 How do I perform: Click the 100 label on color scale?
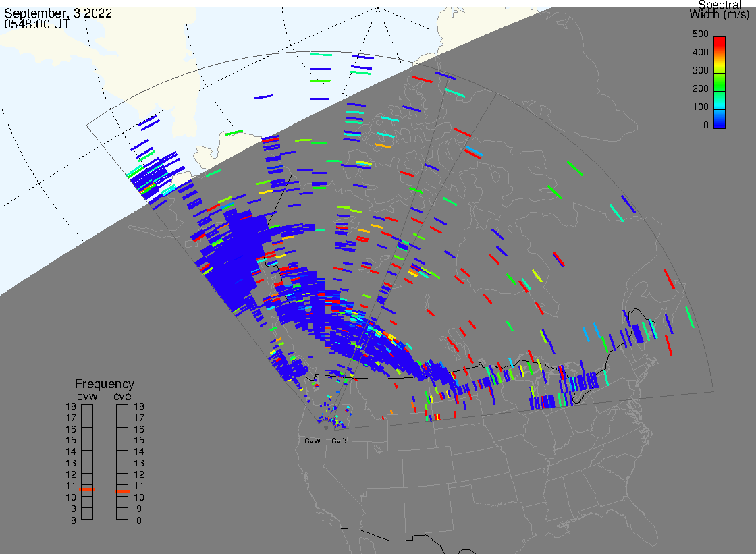[x=701, y=107]
